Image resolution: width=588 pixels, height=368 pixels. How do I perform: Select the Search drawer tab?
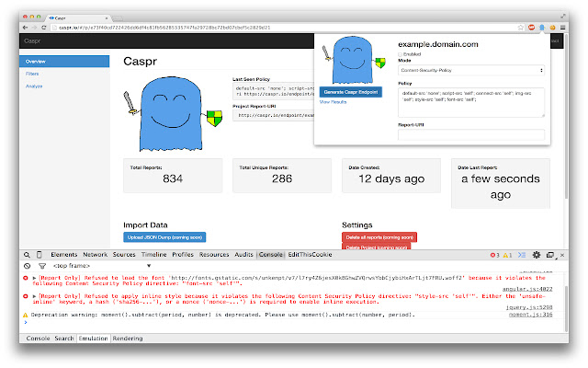[x=64, y=339]
